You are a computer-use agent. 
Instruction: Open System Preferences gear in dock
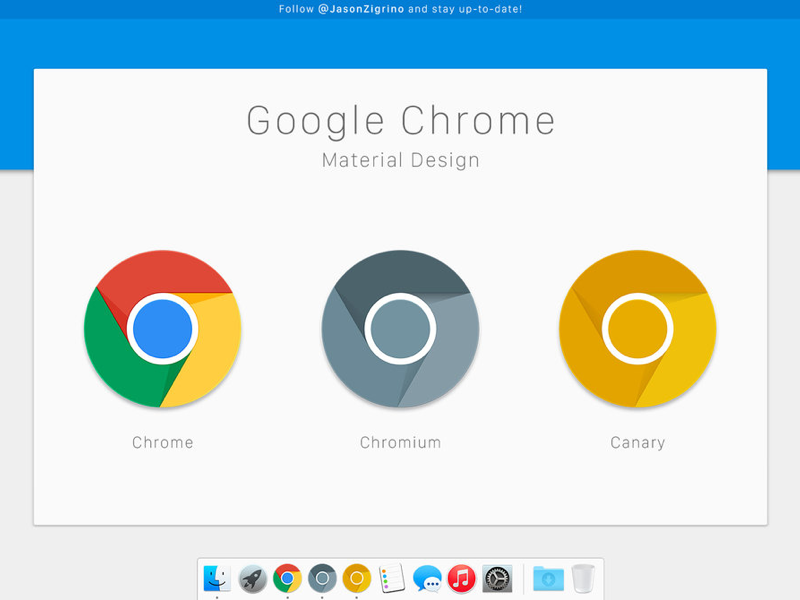pos(497,579)
